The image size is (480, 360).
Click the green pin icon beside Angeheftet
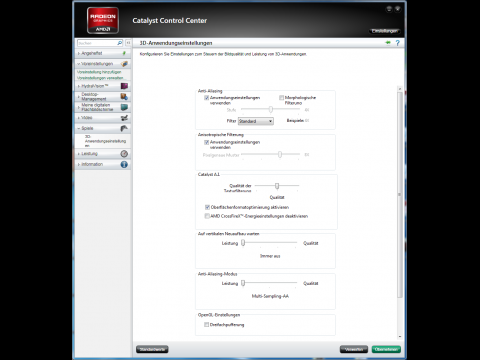coord(124,53)
